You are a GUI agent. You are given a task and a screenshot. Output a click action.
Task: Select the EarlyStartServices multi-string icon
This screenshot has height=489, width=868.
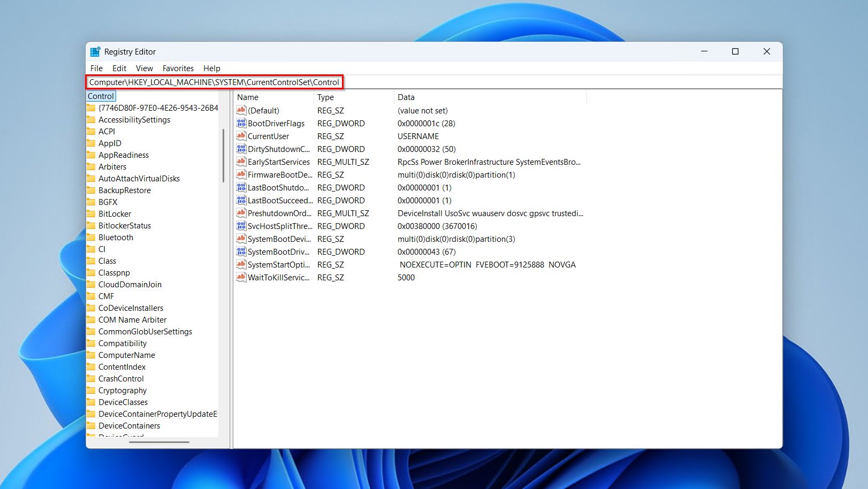pyautogui.click(x=241, y=162)
